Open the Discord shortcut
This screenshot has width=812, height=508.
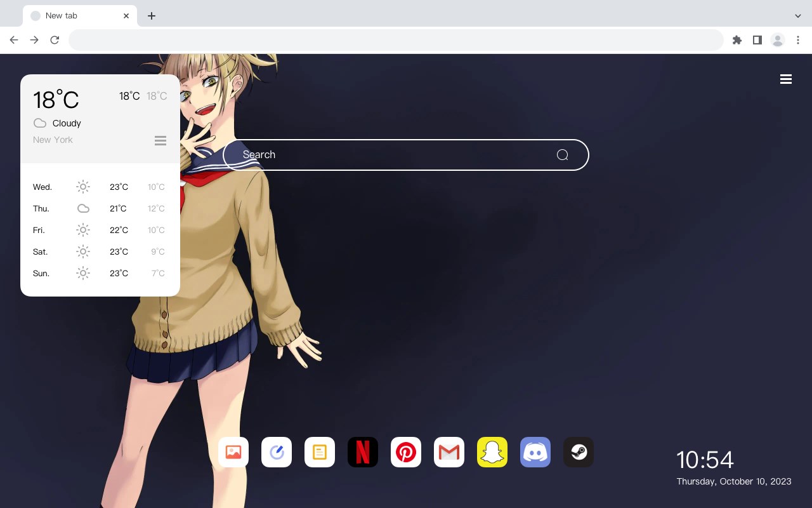(535, 452)
